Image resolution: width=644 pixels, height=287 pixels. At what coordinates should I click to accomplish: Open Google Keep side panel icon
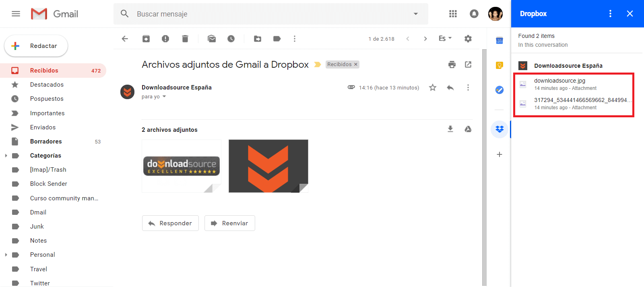click(x=500, y=65)
